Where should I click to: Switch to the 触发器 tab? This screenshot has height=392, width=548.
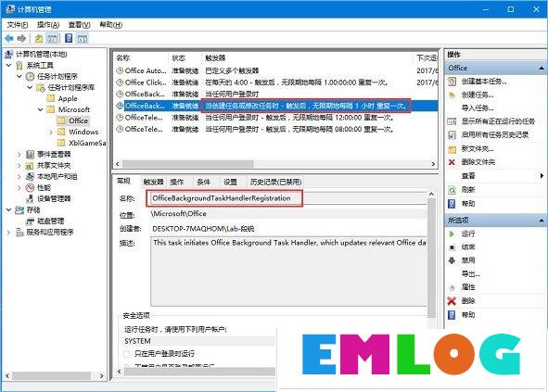pyautogui.click(x=153, y=182)
